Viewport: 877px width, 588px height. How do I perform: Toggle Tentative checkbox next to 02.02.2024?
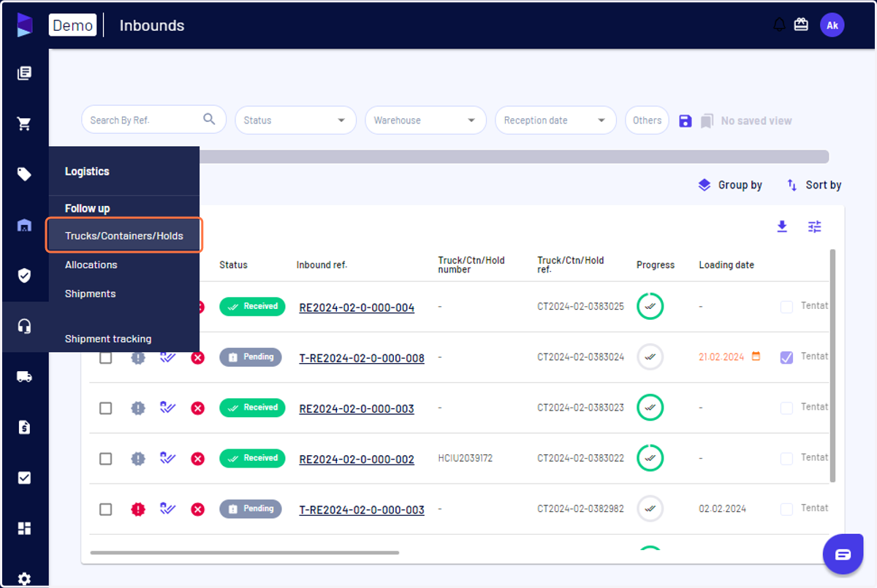click(x=786, y=509)
